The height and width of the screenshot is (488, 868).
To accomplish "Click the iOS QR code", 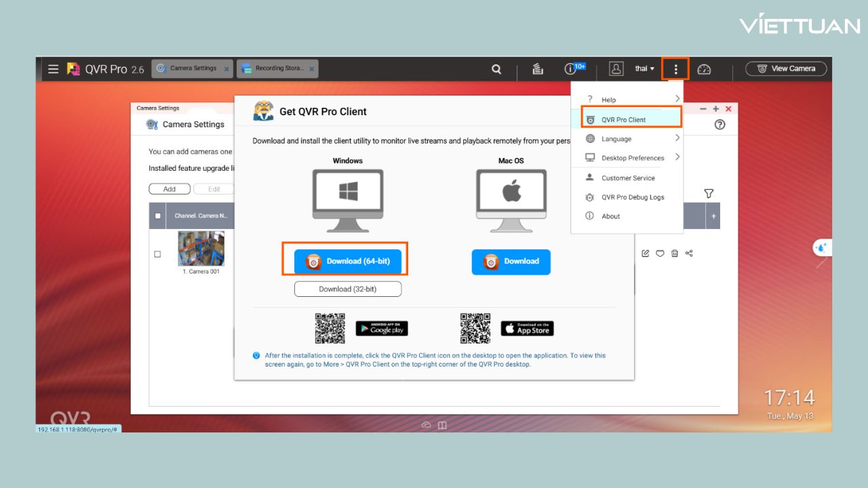I will coord(475,329).
